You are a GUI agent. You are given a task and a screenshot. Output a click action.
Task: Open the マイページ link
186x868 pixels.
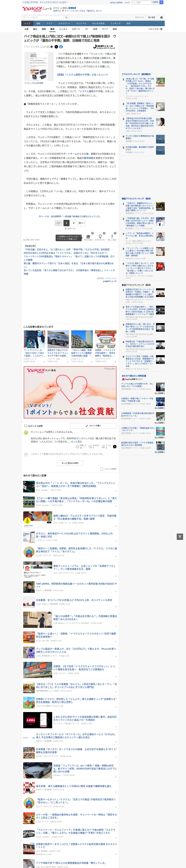pyautogui.click(x=139, y=18)
